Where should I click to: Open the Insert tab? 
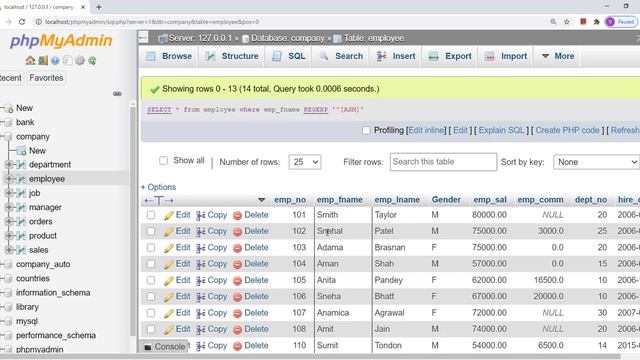pos(396,56)
